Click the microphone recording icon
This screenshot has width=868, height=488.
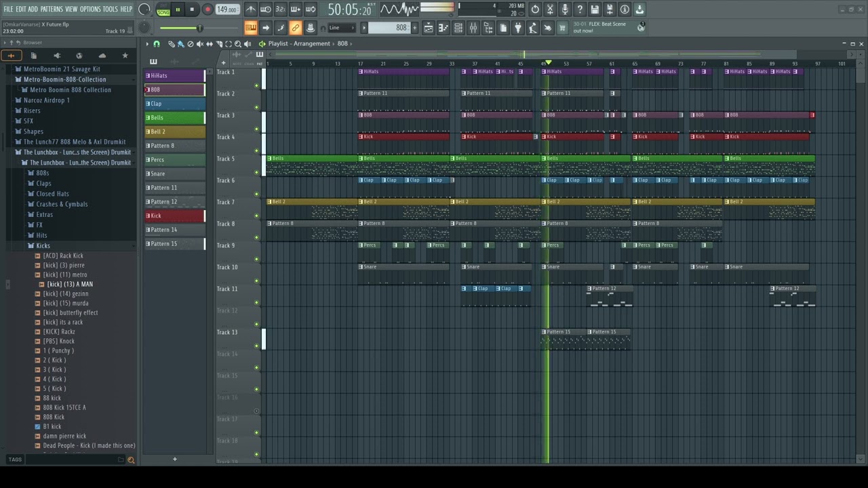click(565, 9)
